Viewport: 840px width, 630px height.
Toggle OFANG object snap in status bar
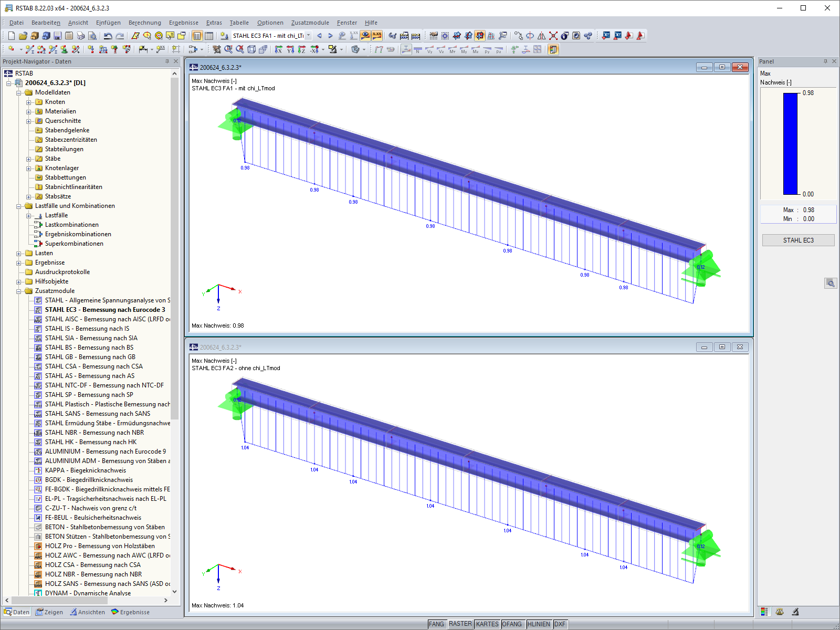[x=512, y=624]
